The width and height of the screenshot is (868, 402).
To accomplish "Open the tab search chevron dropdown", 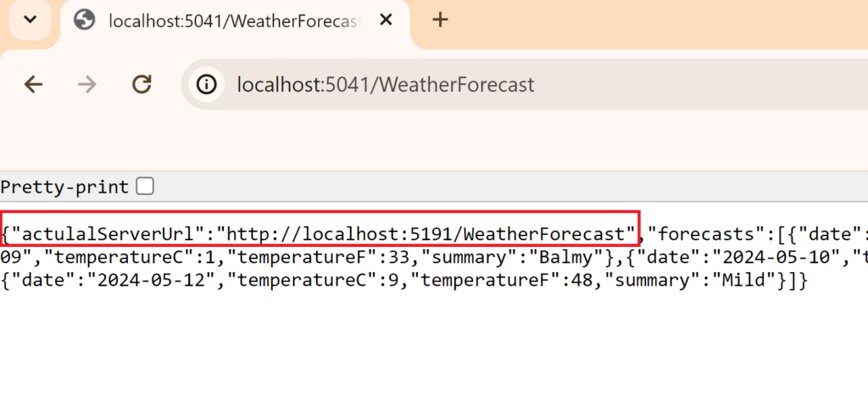I will tap(31, 20).
